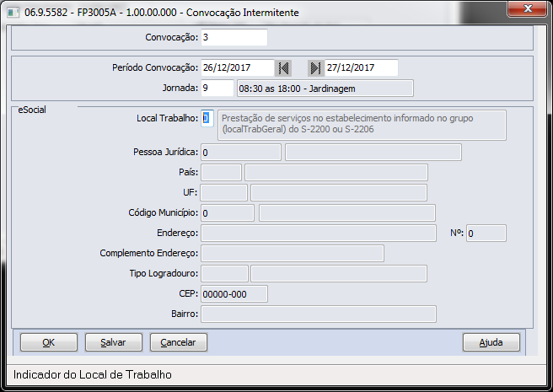Click the Jornada description 08:30 as 18:00
553x392 pixels.
(x=325, y=89)
